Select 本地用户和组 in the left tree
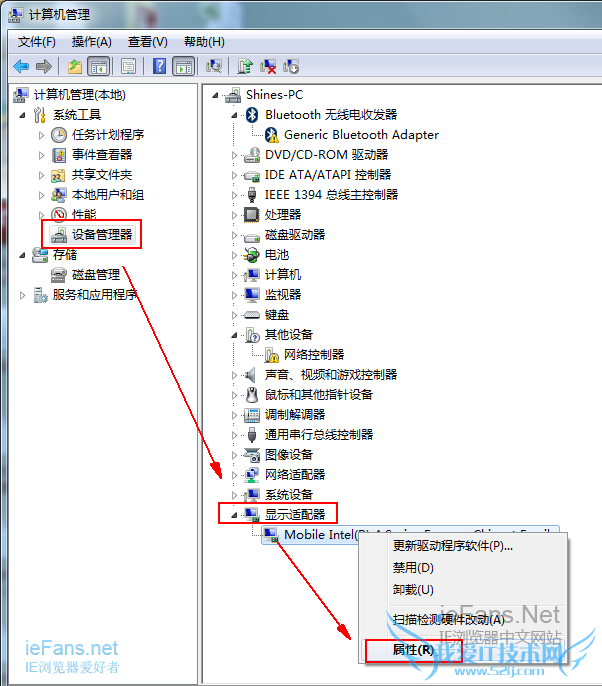 point(108,195)
